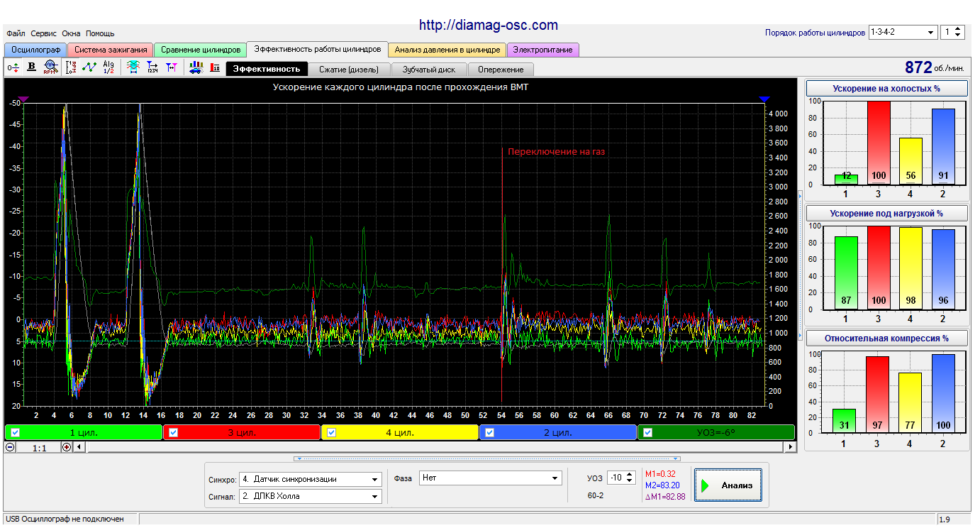Switch to the Осциллограф tab
The height and width of the screenshot is (528, 980).
click(35, 50)
